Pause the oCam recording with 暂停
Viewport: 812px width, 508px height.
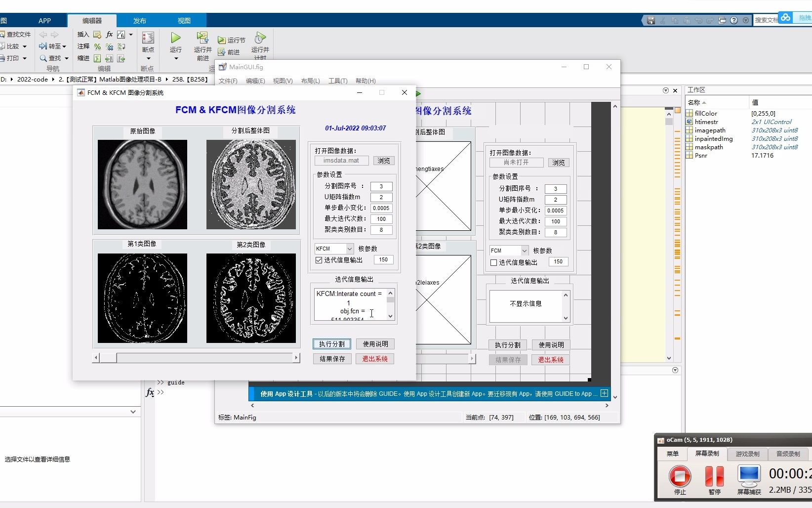tap(714, 478)
